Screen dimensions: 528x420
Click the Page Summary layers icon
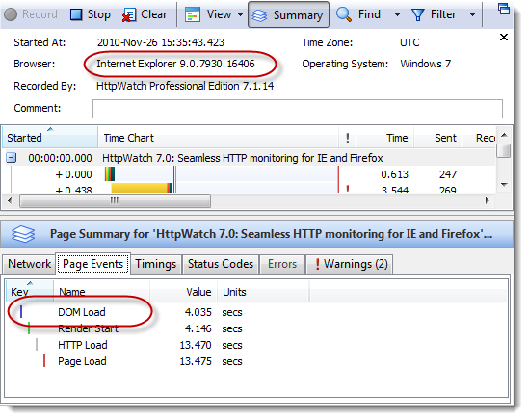(x=23, y=234)
